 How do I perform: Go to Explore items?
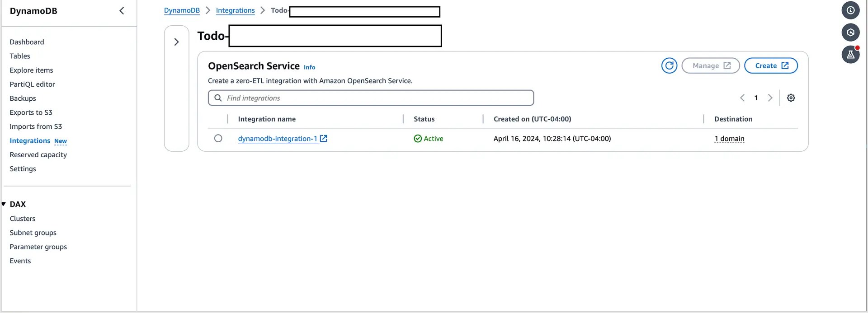click(x=31, y=70)
